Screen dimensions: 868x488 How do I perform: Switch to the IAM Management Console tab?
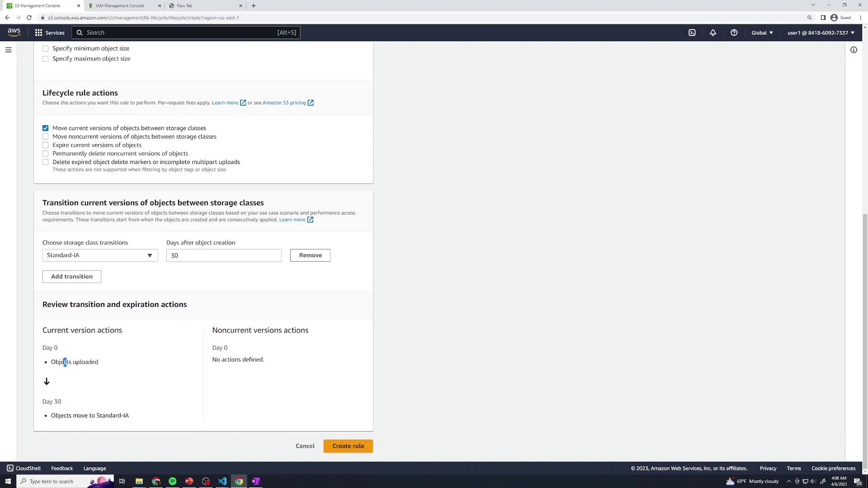tap(120, 6)
